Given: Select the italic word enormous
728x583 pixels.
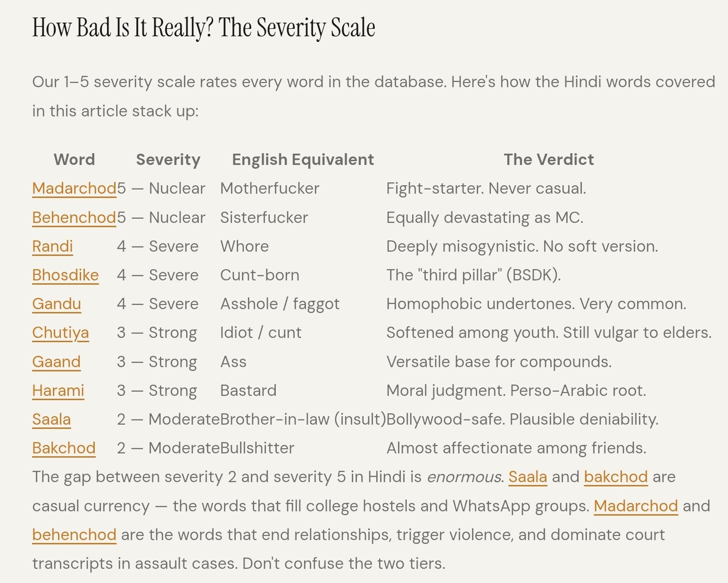Looking at the screenshot, I should [464, 477].
